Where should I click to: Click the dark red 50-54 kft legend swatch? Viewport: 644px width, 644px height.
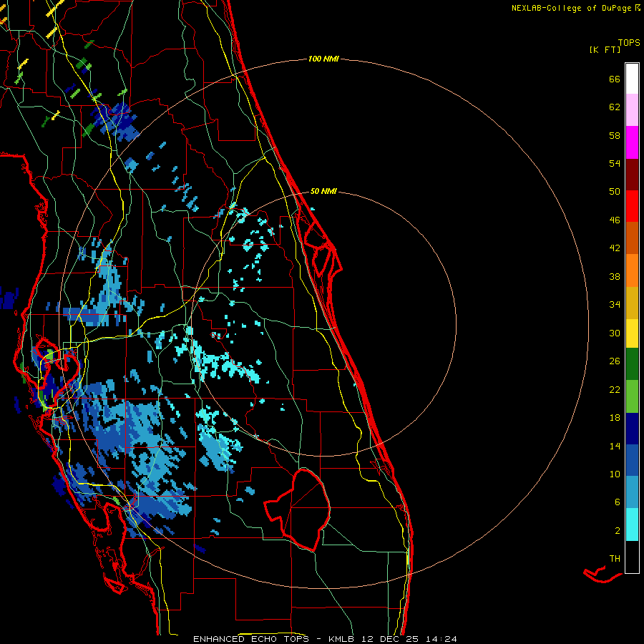(x=632, y=175)
